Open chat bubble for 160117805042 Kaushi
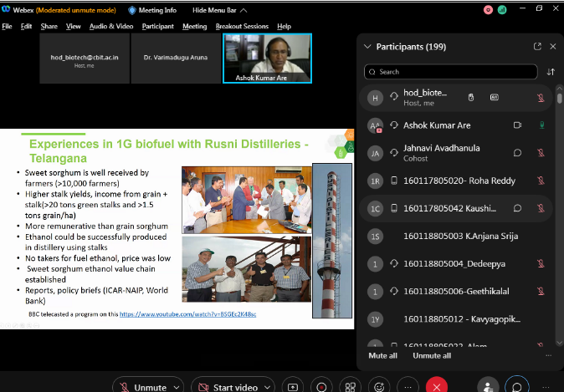 pos(517,208)
